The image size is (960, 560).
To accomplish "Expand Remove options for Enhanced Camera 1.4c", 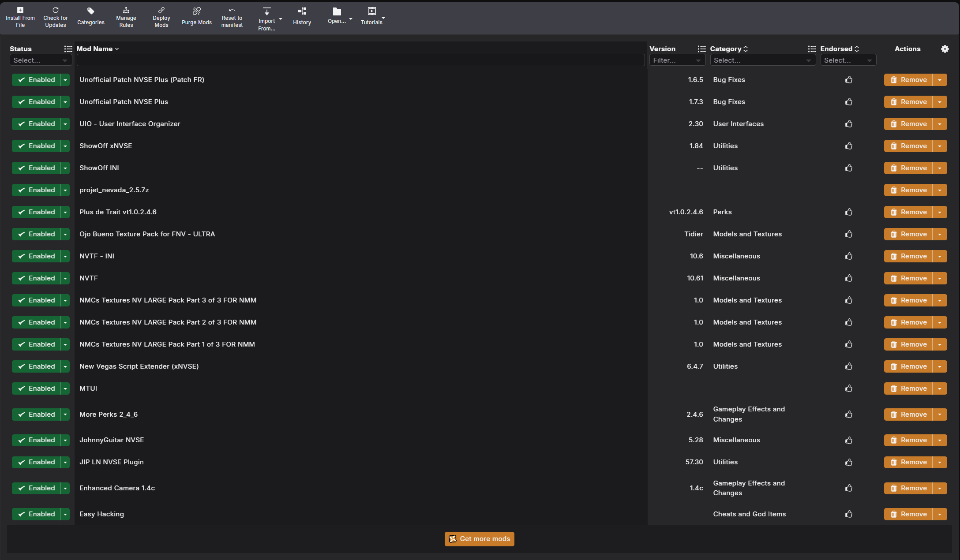I will (940, 488).
